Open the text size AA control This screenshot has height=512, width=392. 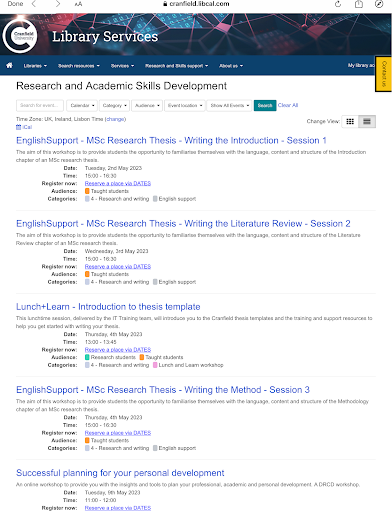(x=78, y=4)
